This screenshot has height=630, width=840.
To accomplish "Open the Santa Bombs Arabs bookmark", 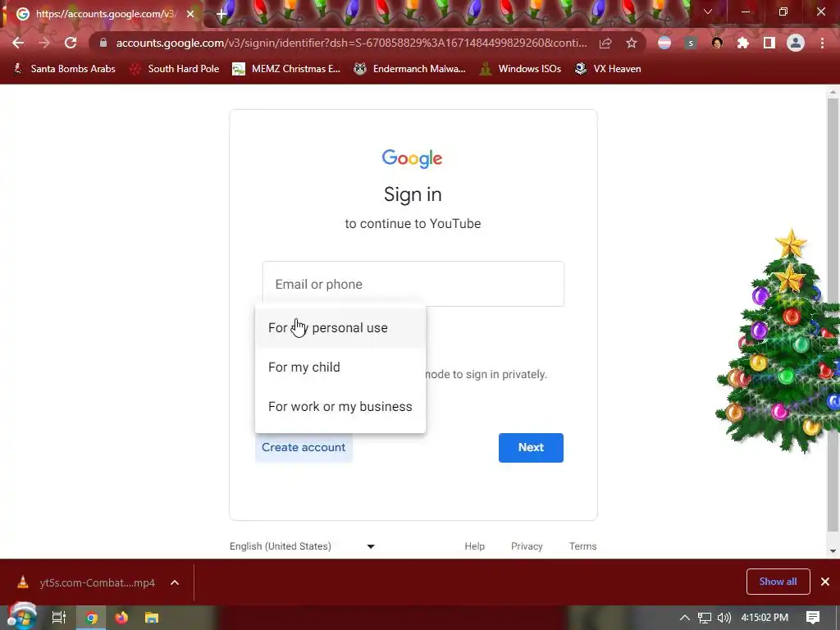I will pyautogui.click(x=64, y=69).
